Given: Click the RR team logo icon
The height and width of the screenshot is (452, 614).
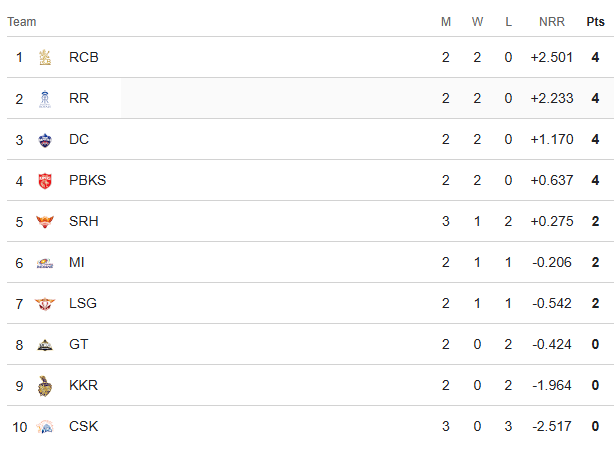Looking at the screenshot, I should click(x=44, y=99).
